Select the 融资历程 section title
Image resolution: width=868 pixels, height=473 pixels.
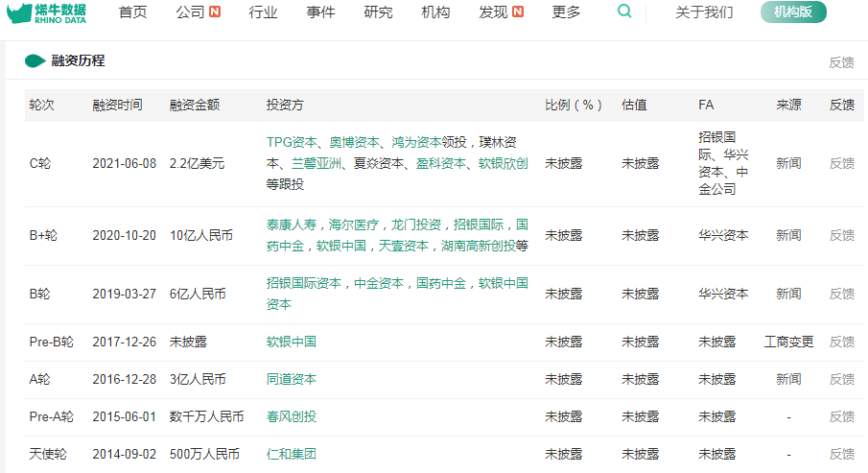click(78, 60)
